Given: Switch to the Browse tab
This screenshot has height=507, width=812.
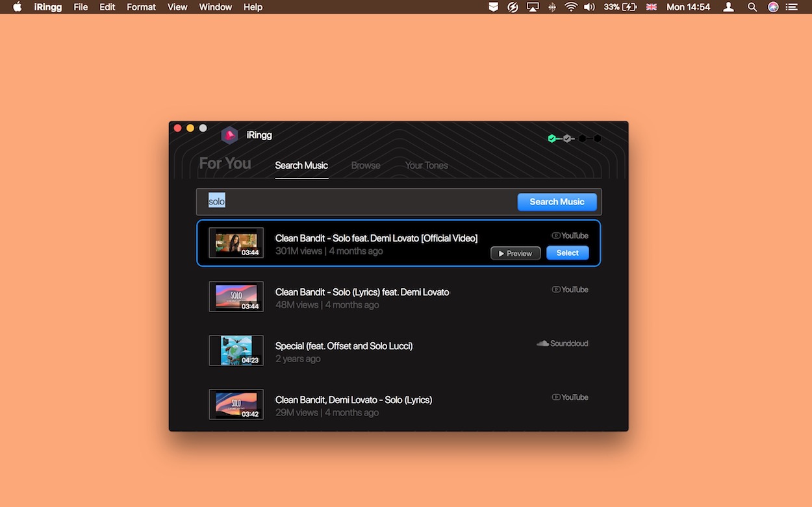Looking at the screenshot, I should coord(366,166).
